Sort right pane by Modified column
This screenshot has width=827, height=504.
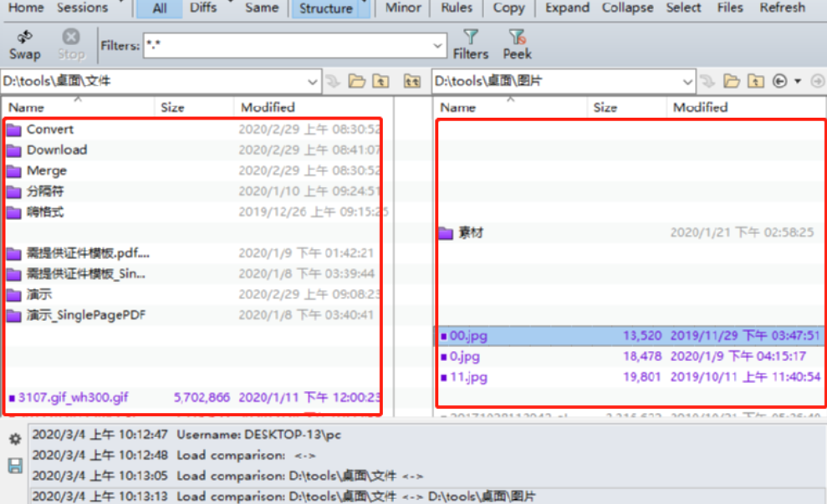[x=746, y=108]
